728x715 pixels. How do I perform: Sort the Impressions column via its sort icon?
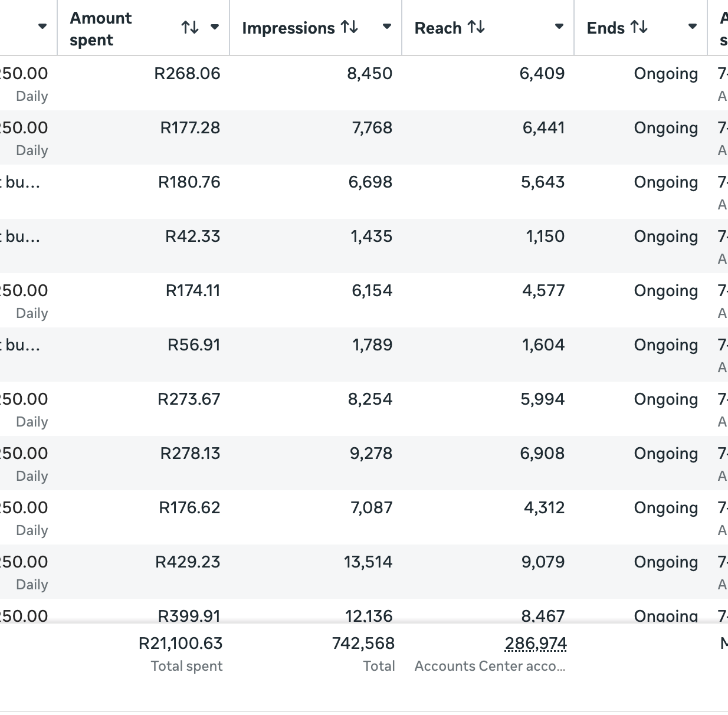click(x=350, y=27)
